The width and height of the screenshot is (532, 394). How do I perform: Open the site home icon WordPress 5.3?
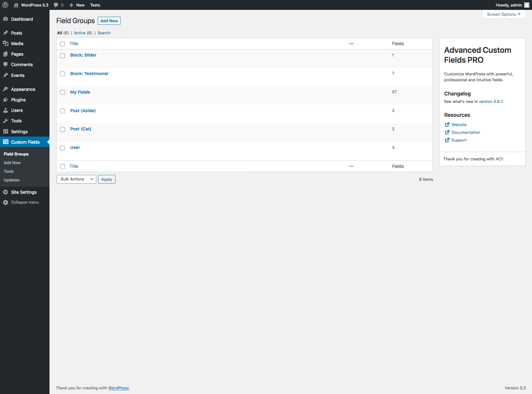(x=16, y=5)
